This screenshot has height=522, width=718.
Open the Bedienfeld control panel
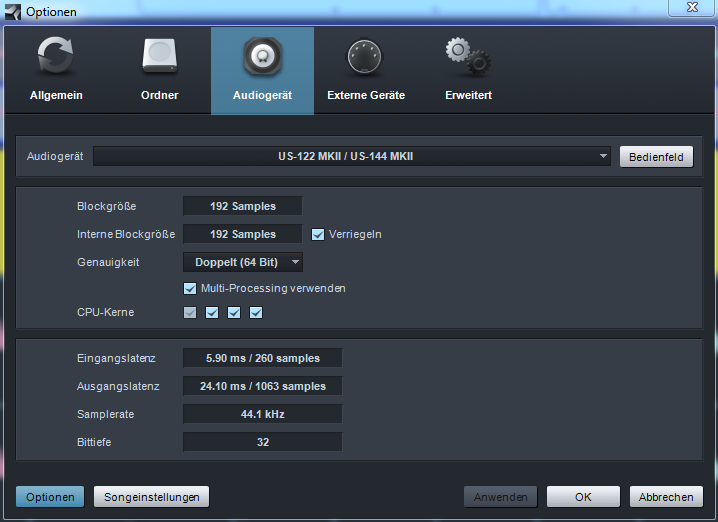(x=656, y=157)
